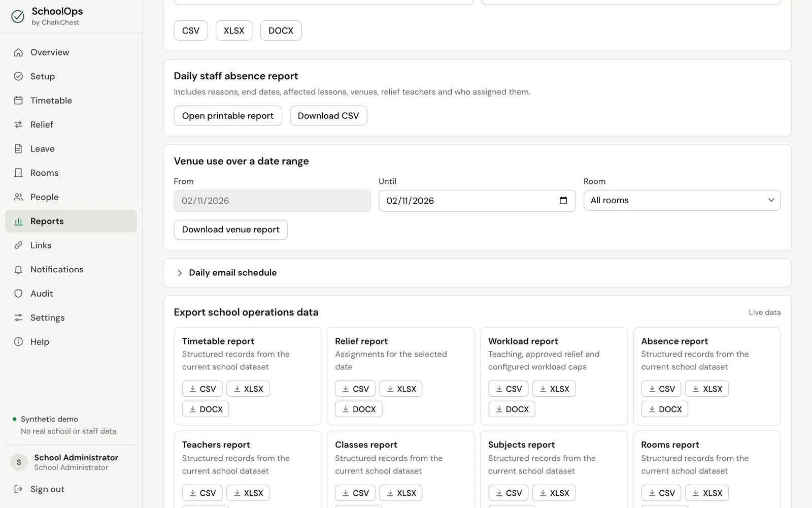Click the Leave document icon
Viewport: 812px width, 508px height.
point(18,149)
